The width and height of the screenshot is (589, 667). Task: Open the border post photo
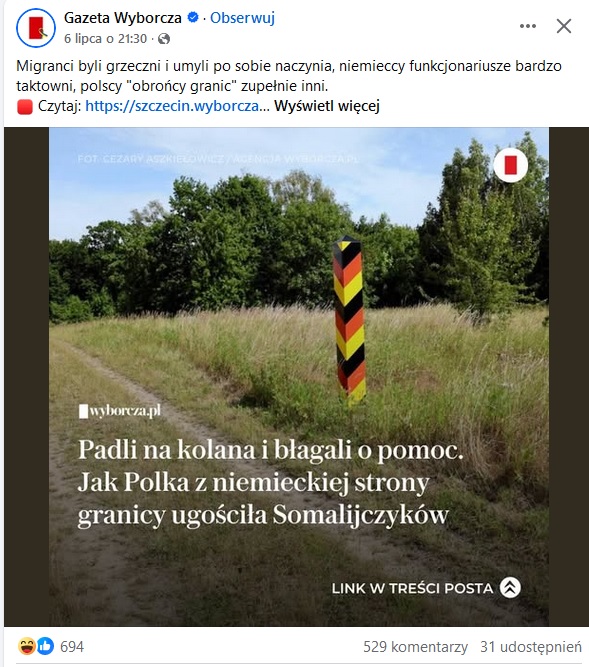click(299, 376)
